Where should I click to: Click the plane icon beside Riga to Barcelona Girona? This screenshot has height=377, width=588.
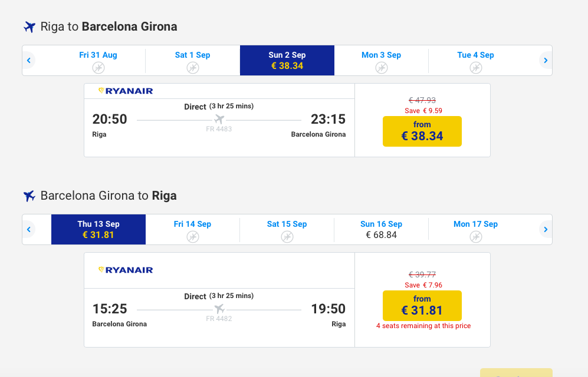click(x=29, y=27)
